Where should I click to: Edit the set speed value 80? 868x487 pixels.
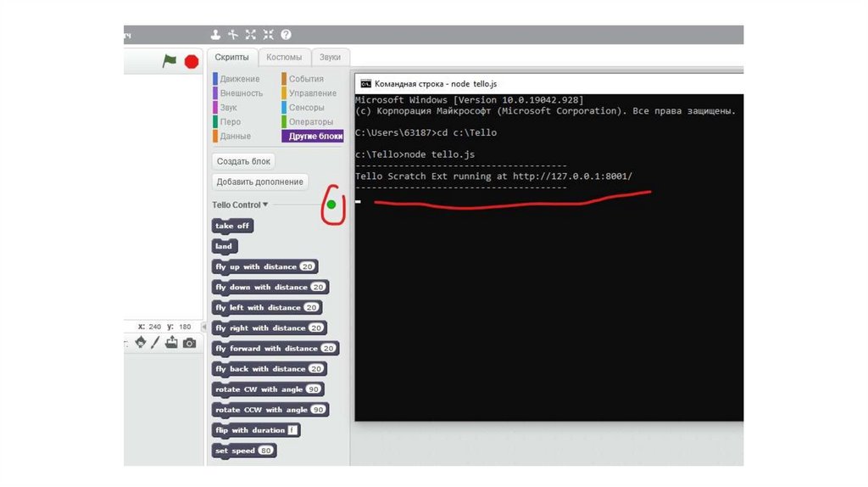(x=265, y=451)
